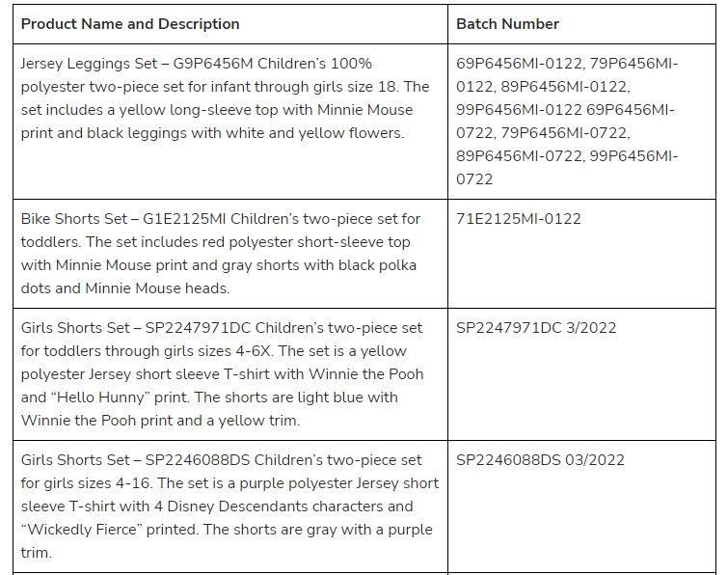Click the "Wickedly Fierce" printed text
Image resolution: width=728 pixels, height=575 pixels.
[109, 530]
